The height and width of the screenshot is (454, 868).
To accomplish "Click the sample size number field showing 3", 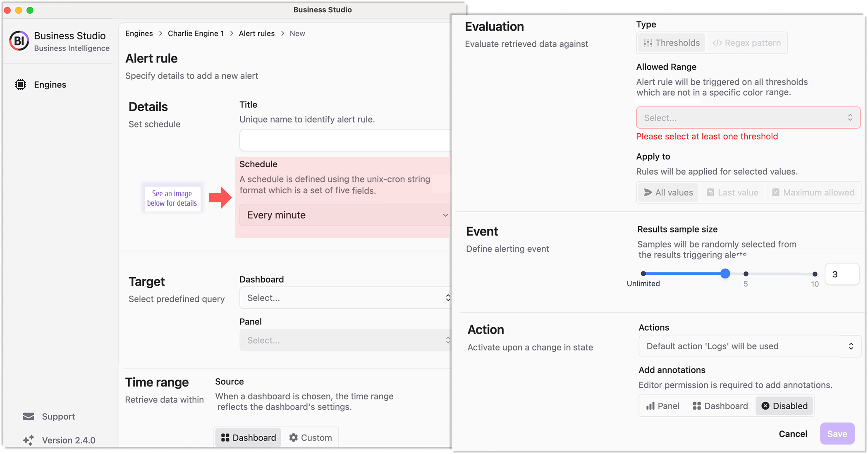I will (842, 274).
